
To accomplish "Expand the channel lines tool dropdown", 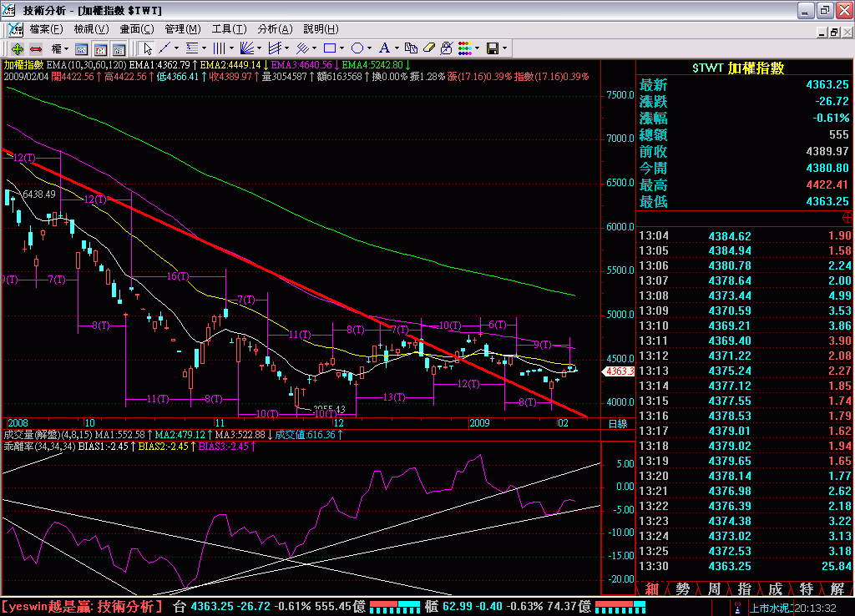I will (287, 49).
